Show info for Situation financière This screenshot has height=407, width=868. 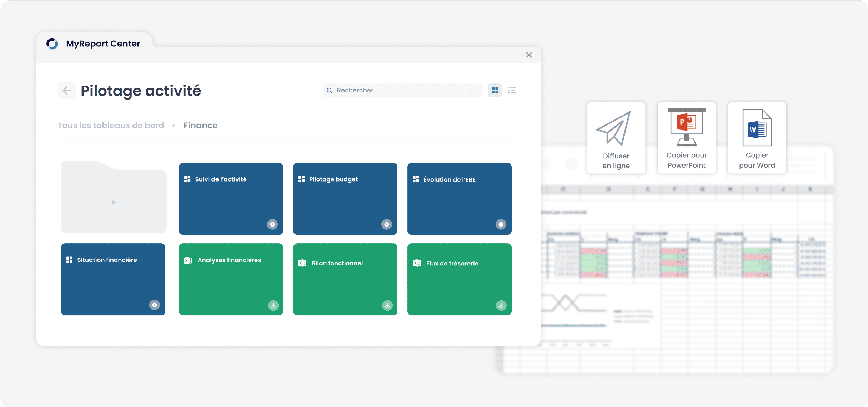(x=155, y=305)
